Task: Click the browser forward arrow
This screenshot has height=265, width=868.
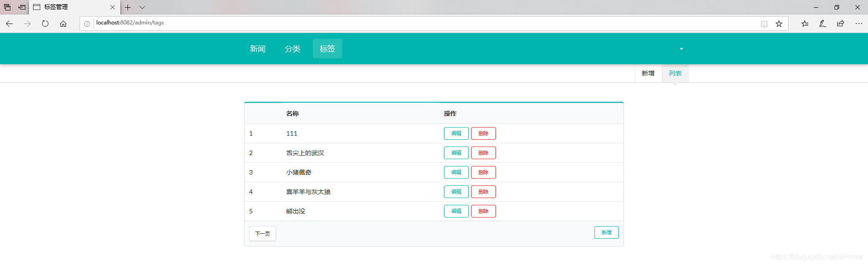Action: 27,24
